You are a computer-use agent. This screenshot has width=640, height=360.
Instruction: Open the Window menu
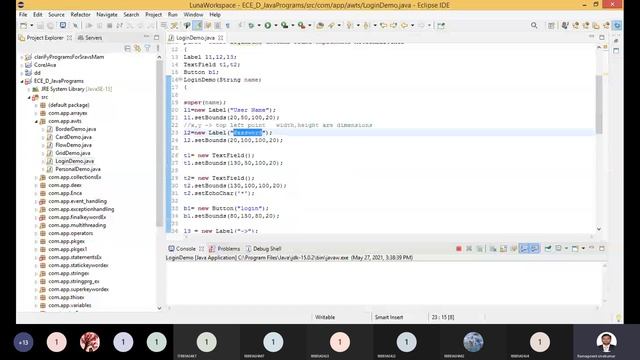[x=193, y=14]
